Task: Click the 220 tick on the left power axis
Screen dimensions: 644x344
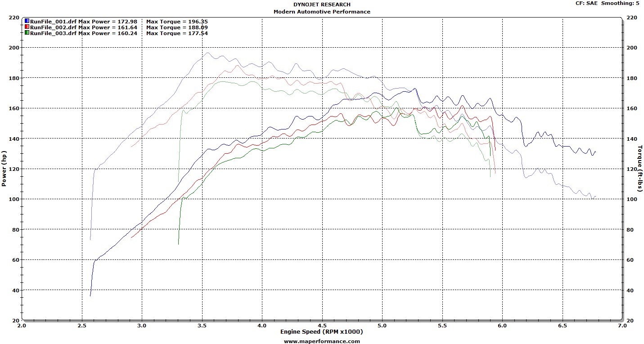Action: tap(14, 18)
